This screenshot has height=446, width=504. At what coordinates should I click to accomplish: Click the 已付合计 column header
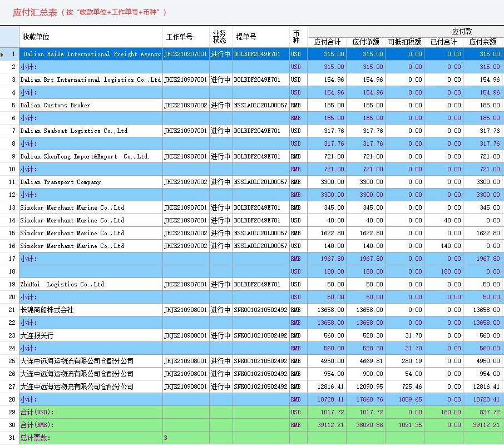click(x=443, y=42)
